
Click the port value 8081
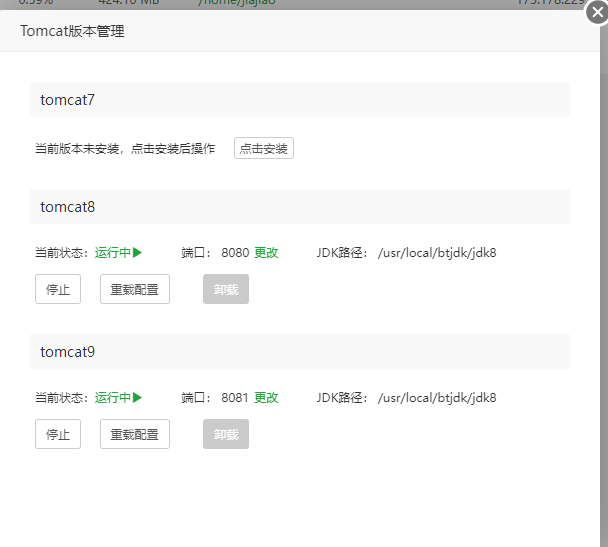(235, 398)
